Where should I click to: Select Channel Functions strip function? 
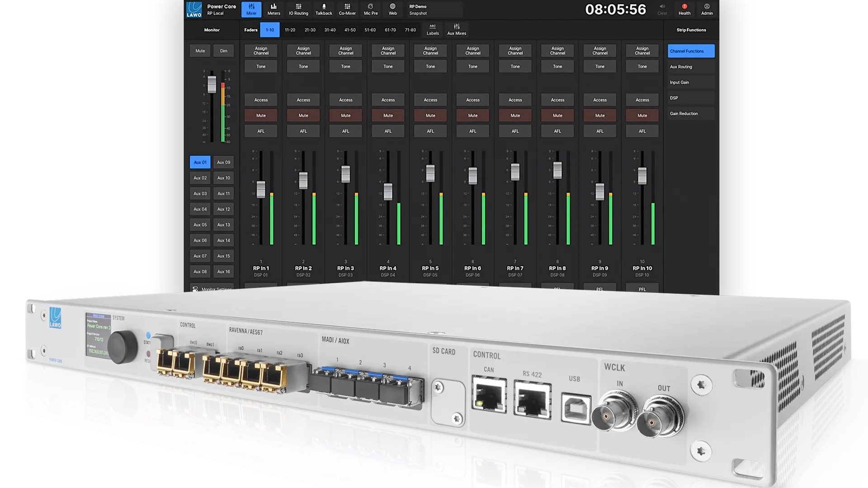691,51
